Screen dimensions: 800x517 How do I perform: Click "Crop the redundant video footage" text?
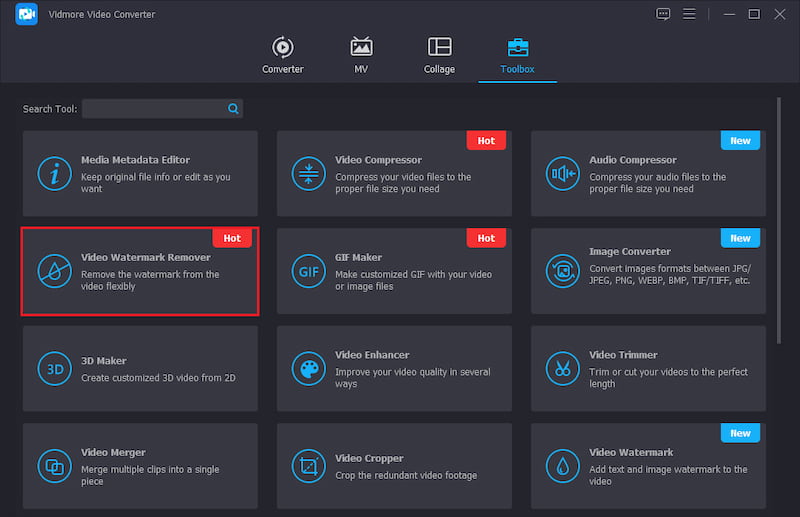[406, 475]
